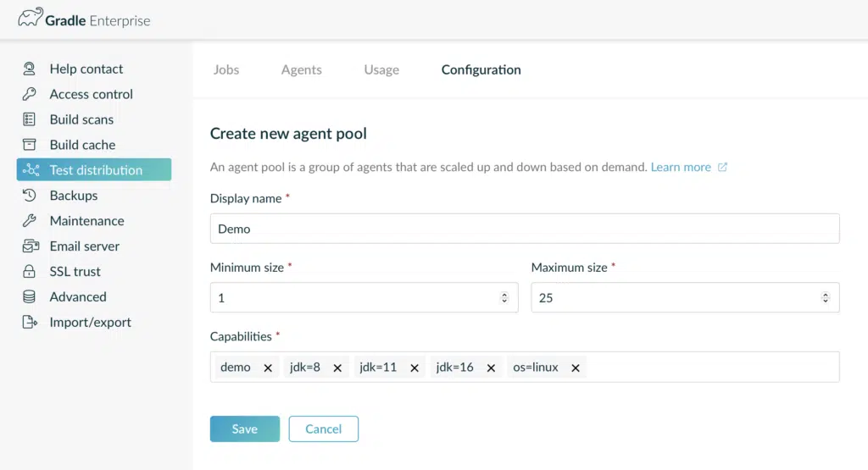Screen dimensions: 868x470
Task: Open Help contact from sidebar icon
Action: (30, 69)
